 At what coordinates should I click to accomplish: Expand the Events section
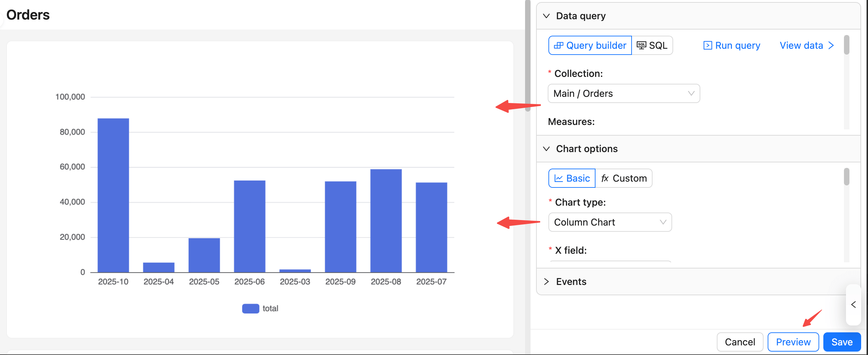point(546,282)
